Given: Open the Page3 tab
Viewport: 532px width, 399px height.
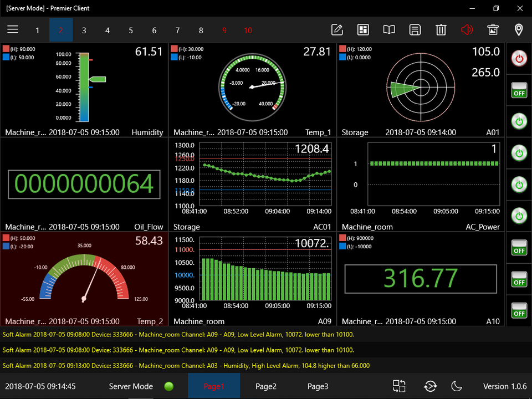Looking at the screenshot, I should click(x=318, y=386).
